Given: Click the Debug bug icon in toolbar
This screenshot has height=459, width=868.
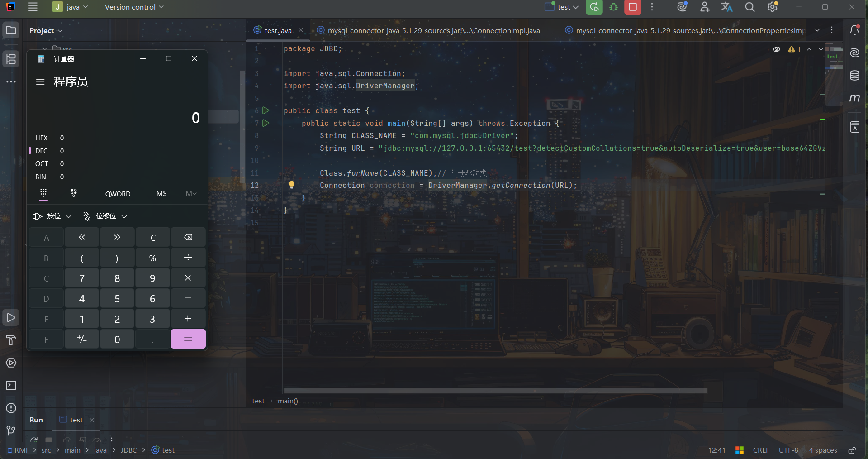Looking at the screenshot, I should click(613, 7).
